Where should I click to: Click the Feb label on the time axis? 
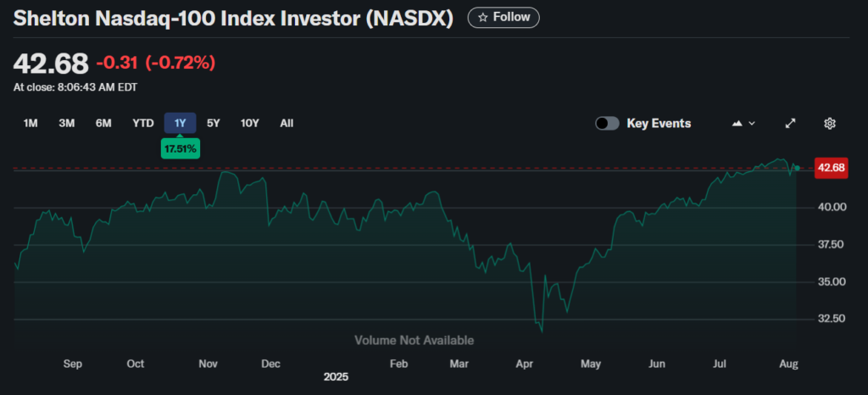[x=398, y=364]
